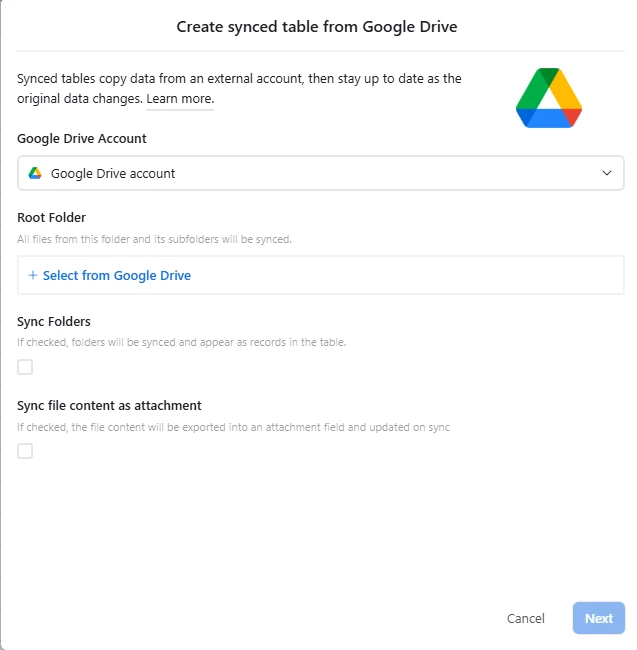Click the Next button

tap(598, 618)
